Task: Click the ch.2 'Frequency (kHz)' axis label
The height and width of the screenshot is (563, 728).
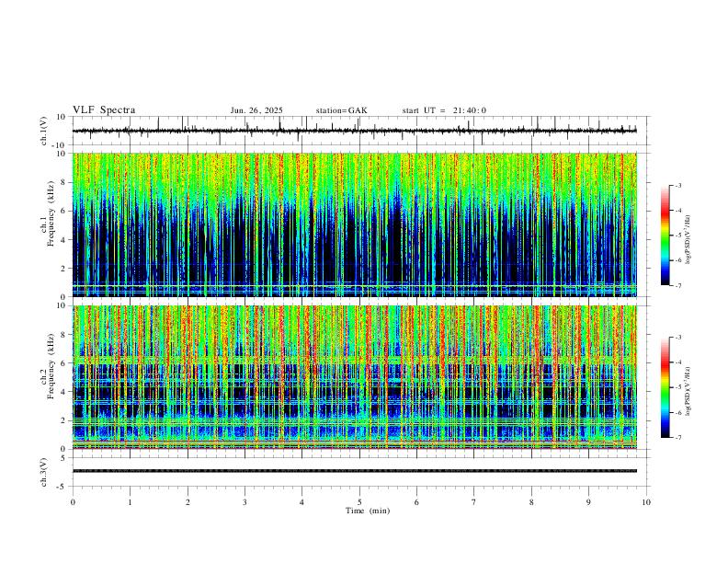Action: pyautogui.click(x=51, y=366)
